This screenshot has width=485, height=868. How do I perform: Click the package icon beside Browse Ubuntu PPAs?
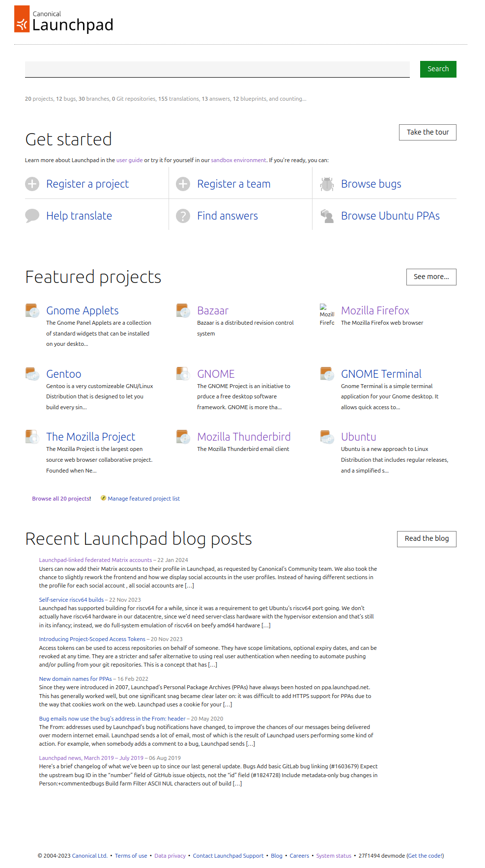pyautogui.click(x=327, y=216)
